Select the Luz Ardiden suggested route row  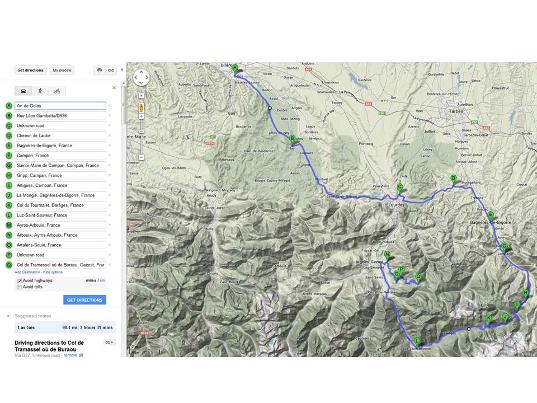pos(65,328)
